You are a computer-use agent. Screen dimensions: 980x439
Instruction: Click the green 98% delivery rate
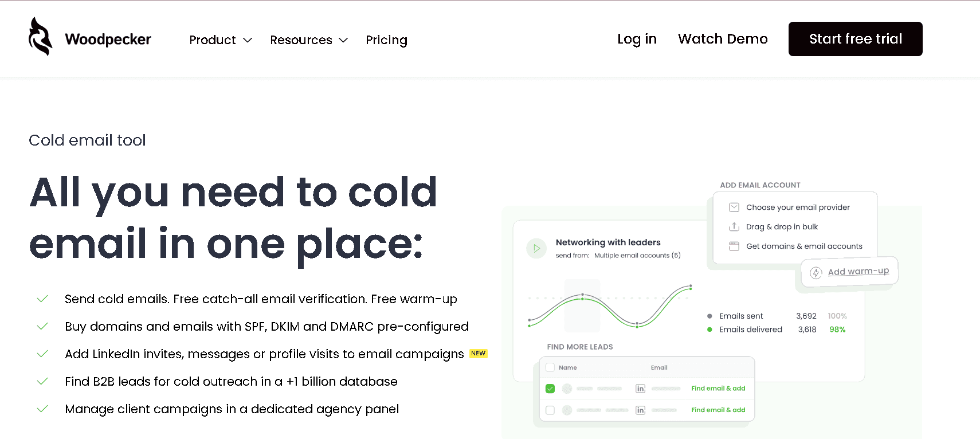pos(837,330)
